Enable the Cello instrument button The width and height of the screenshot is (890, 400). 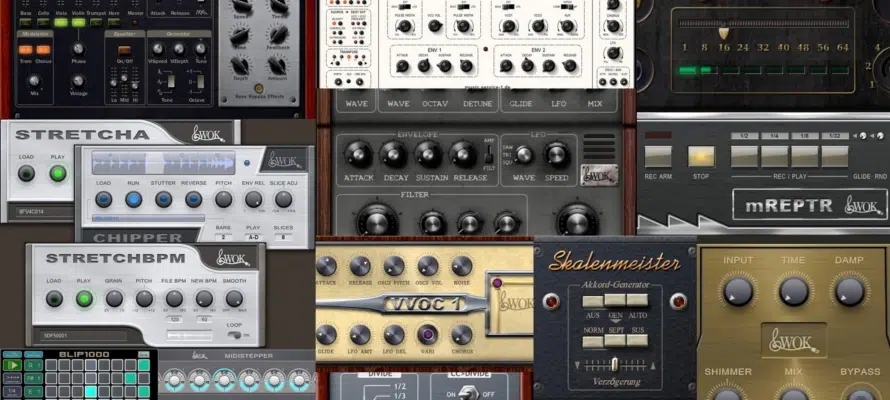click(x=43, y=23)
